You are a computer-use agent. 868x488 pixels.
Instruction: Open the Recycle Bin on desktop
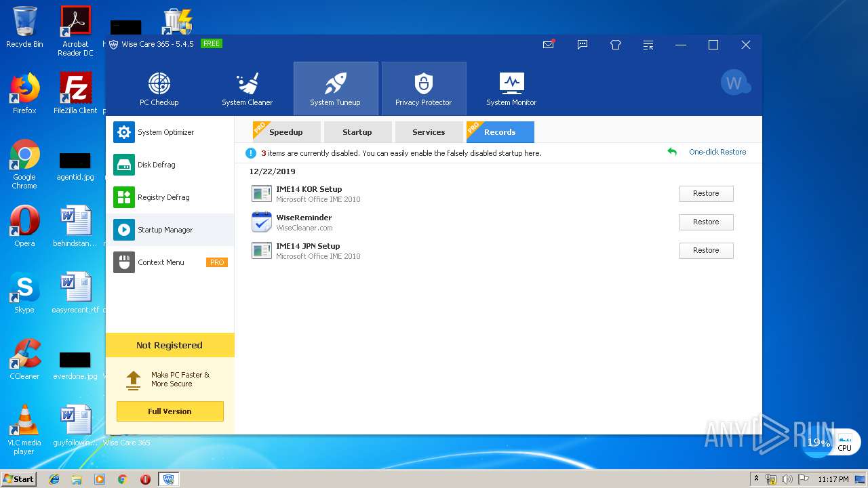point(24,27)
